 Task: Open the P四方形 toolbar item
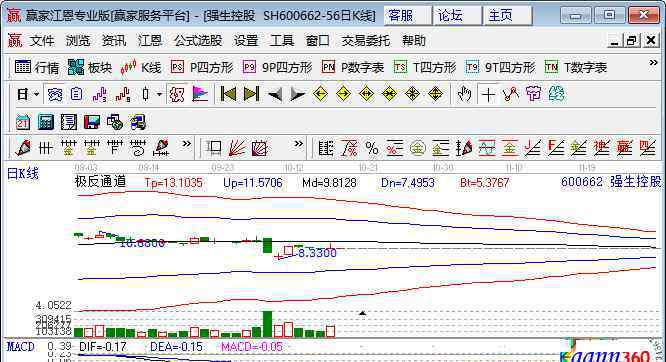click(x=202, y=67)
